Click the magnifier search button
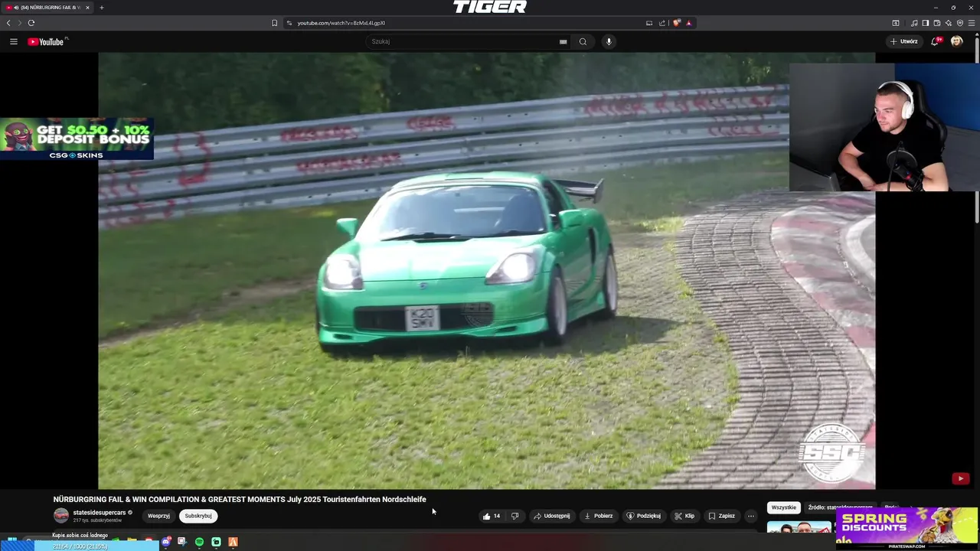980x551 pixels. coord(583,41)
